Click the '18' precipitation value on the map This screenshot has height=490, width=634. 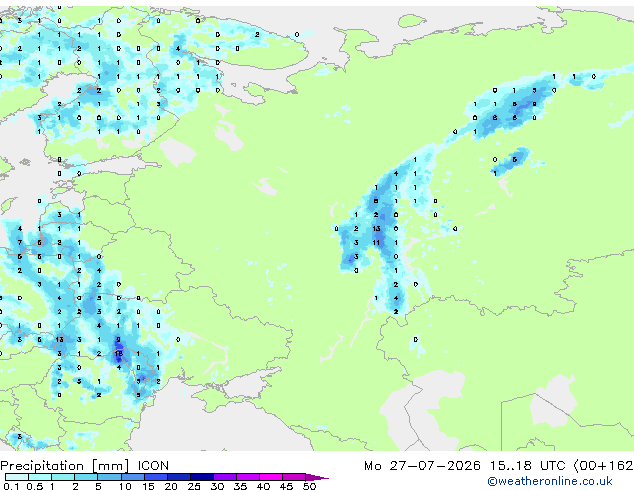(118, 354)
